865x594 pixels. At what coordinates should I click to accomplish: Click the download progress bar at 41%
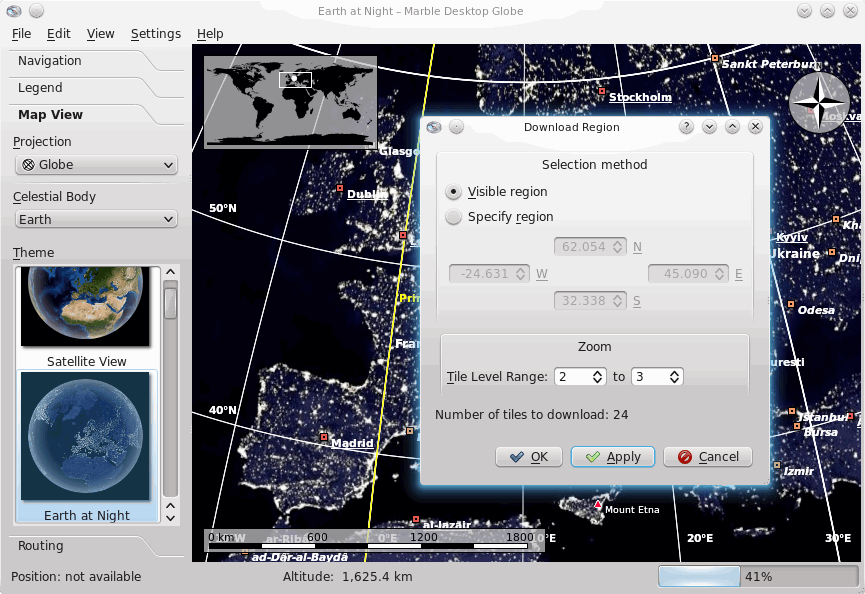pos(758,577)
